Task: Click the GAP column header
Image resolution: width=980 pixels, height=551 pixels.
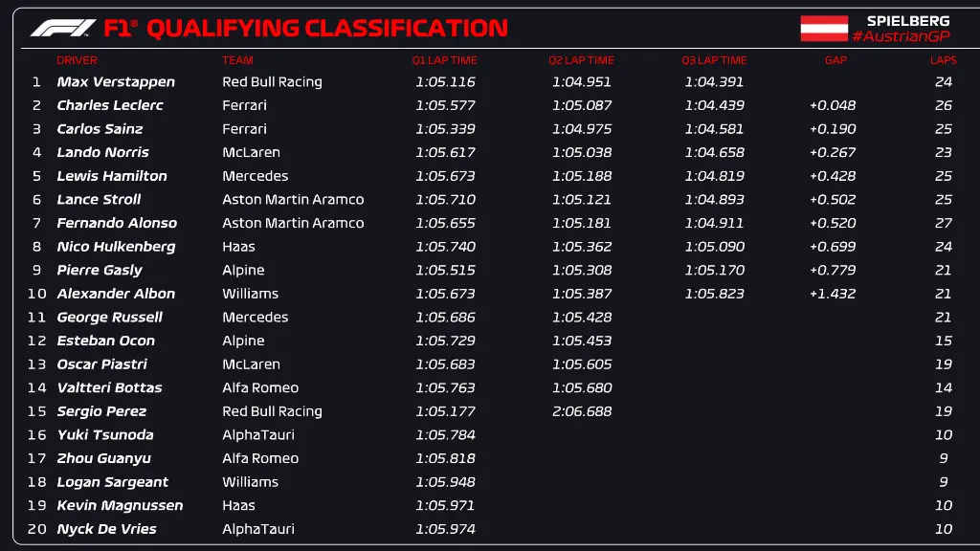Action: click(x=835, y=60)
